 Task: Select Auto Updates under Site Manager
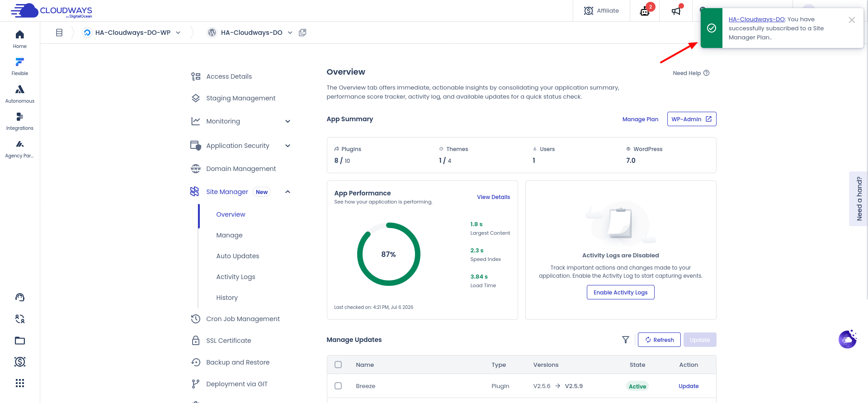(x=237, y=256)
